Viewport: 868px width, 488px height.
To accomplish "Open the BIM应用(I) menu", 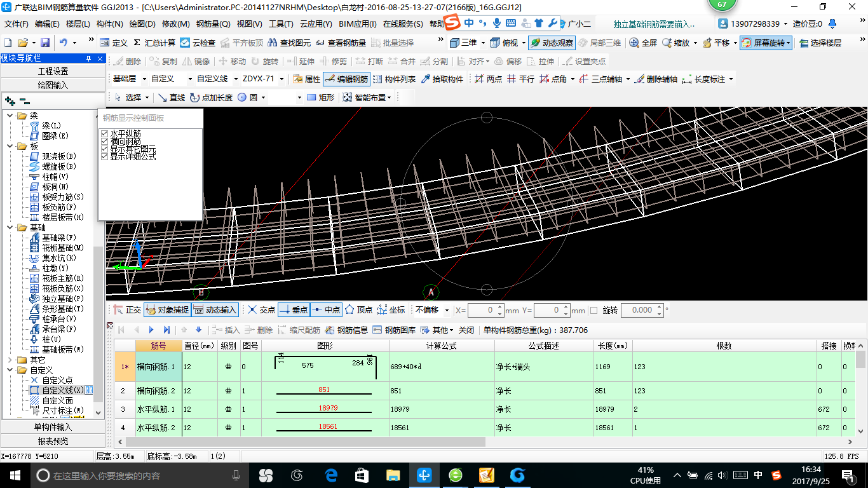I will tap(358, 24).
